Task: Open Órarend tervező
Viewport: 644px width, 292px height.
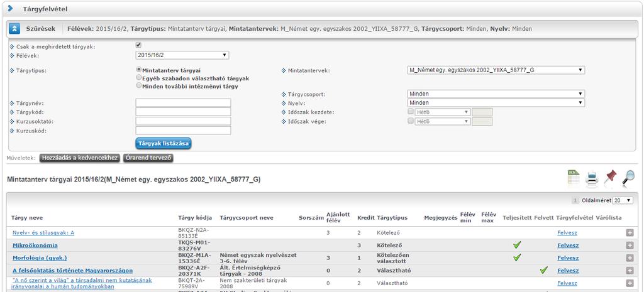Action: (x=148, y=158)
